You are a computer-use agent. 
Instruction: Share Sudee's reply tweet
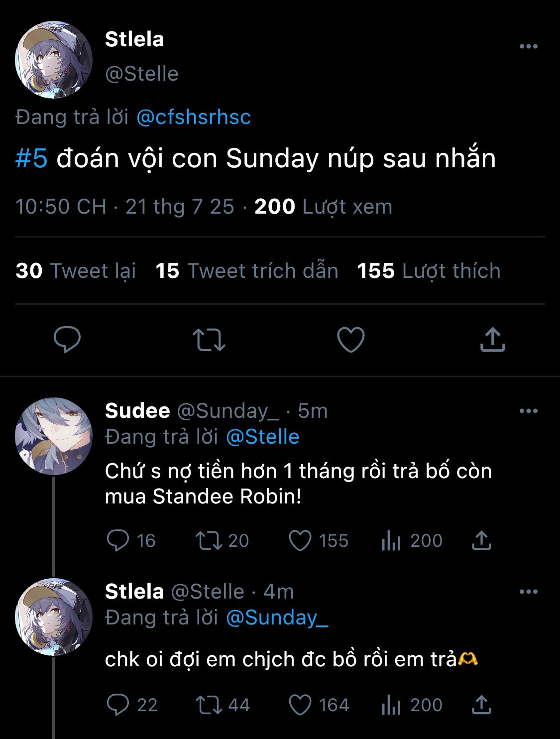pos(481,540)
